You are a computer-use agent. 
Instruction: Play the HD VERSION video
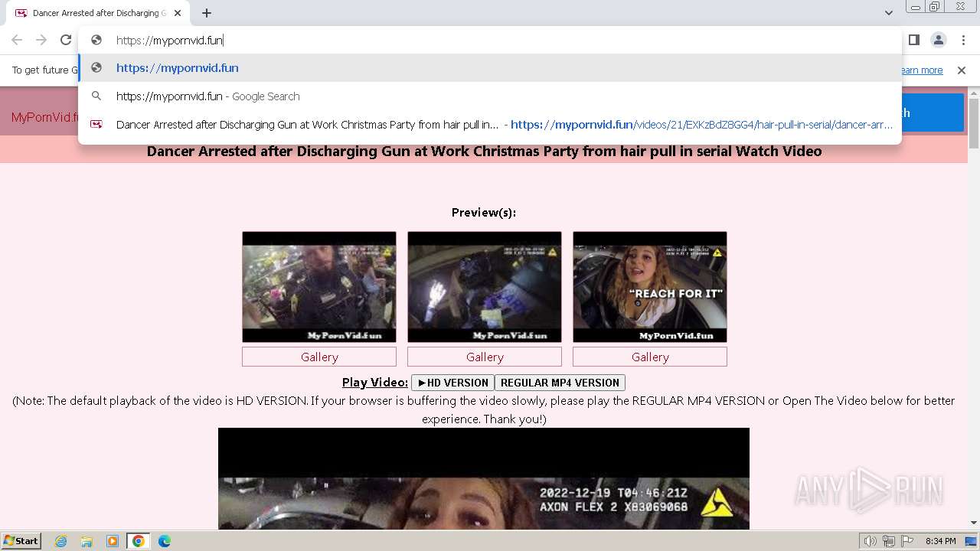452,383
